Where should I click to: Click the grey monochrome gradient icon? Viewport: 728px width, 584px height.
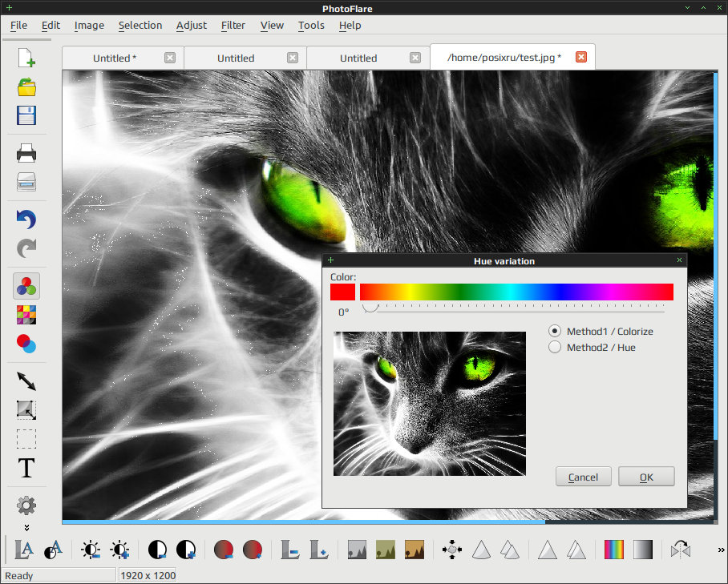tap(642, 550)
